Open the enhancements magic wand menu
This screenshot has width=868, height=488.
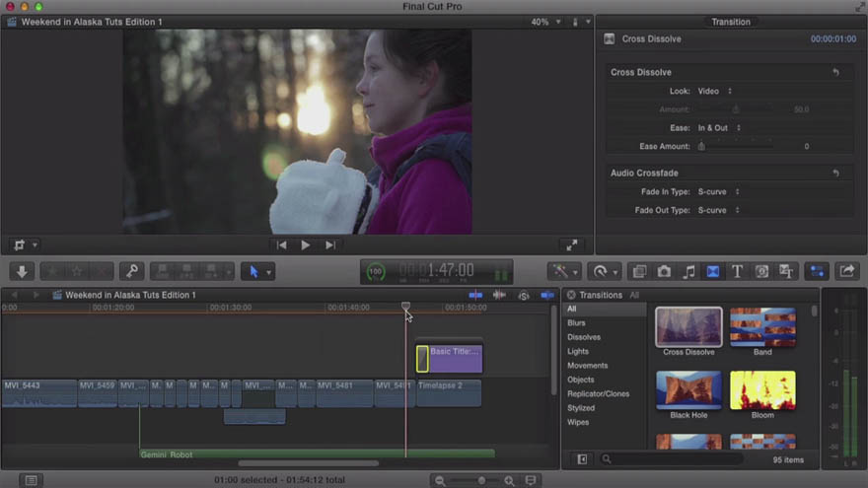click(x=563, y=271)
